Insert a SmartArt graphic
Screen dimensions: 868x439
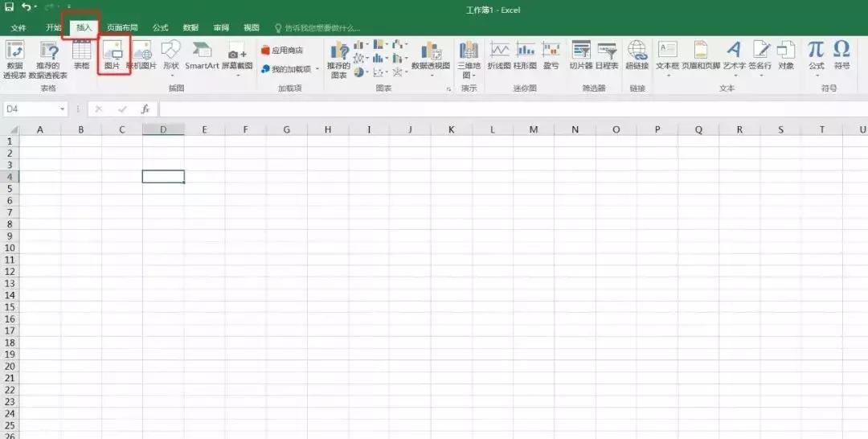202,55
